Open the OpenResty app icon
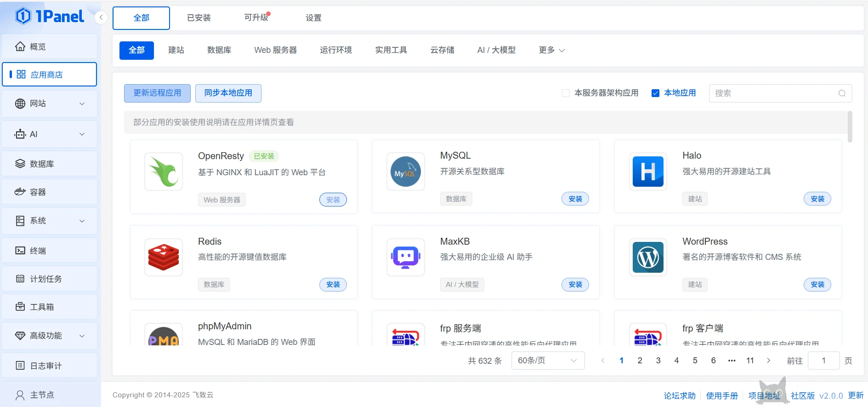Image resolution: width=868 pixels, height=407 pixels. pos(164,172)
